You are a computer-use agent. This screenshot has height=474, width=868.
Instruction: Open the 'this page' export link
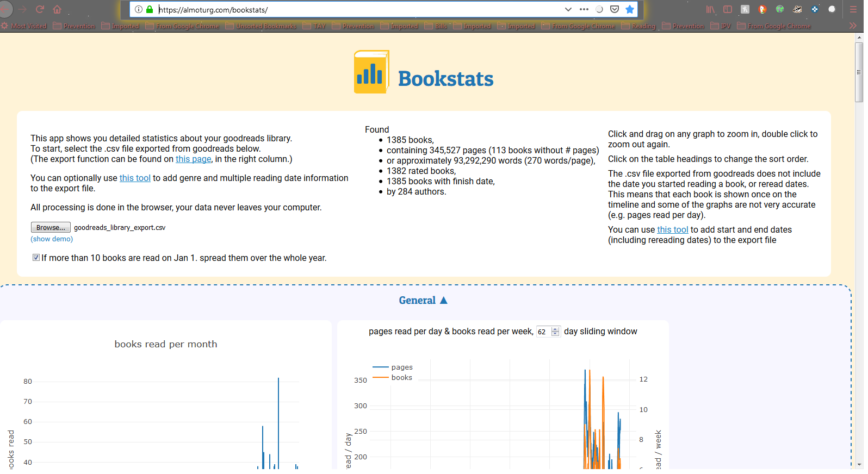[x=194, y=159]
